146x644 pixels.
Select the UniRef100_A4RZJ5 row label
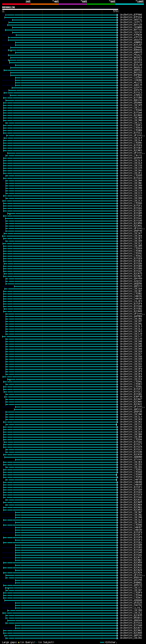point(131,85)
